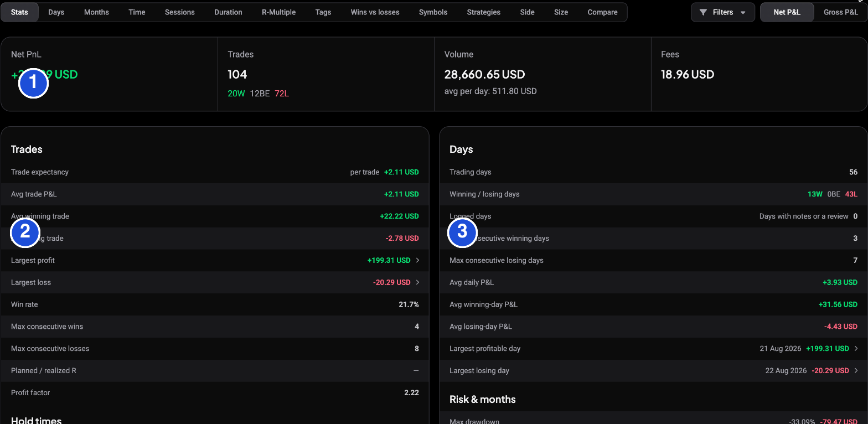The height and width of the screenshot is (424, 868).
Task: Open the Filters dropdown
Action: pyautogui.click(x=722, y=12)
